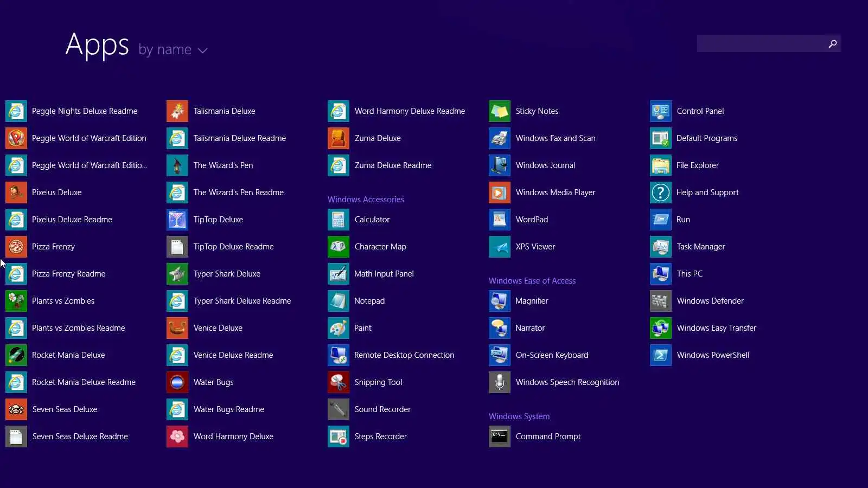Open the Snipping Tool scissors icon
The width and height of the screenshot is (868, 488).
tap(339, 382)
